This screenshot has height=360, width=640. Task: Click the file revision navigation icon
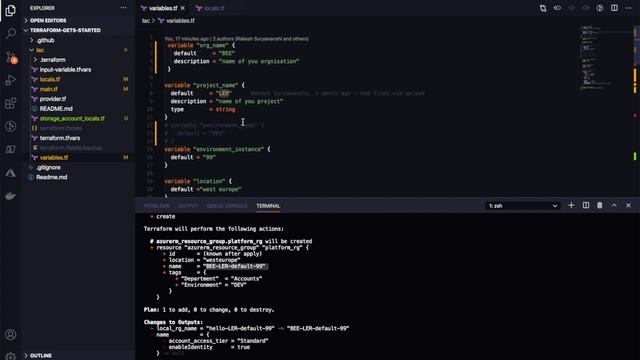tap(557, 8)
